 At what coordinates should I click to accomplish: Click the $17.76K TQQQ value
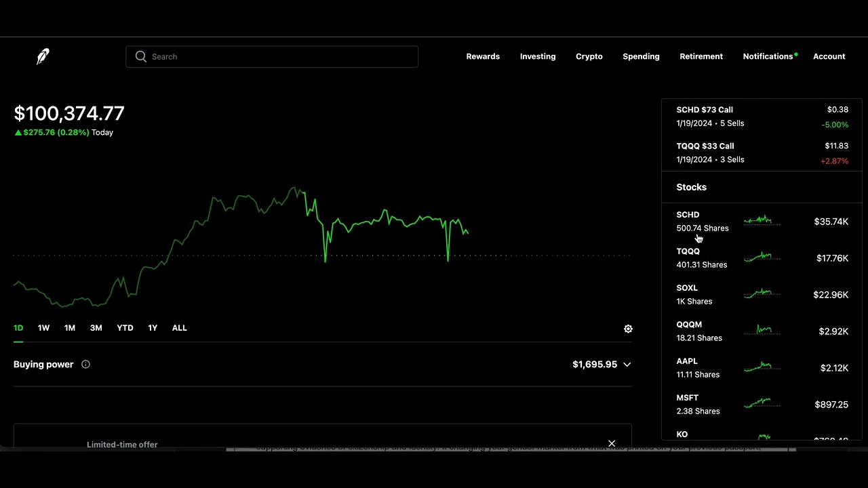tap(832, 258)
